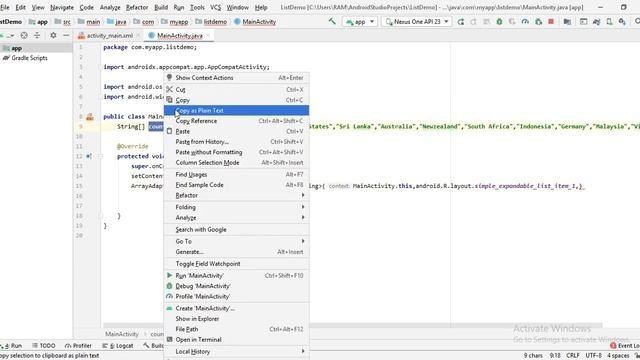Click the Sync Project with Gradle Files icon
Image resolution: width=640 pixels, height=360 pixels.
(596, 22)
